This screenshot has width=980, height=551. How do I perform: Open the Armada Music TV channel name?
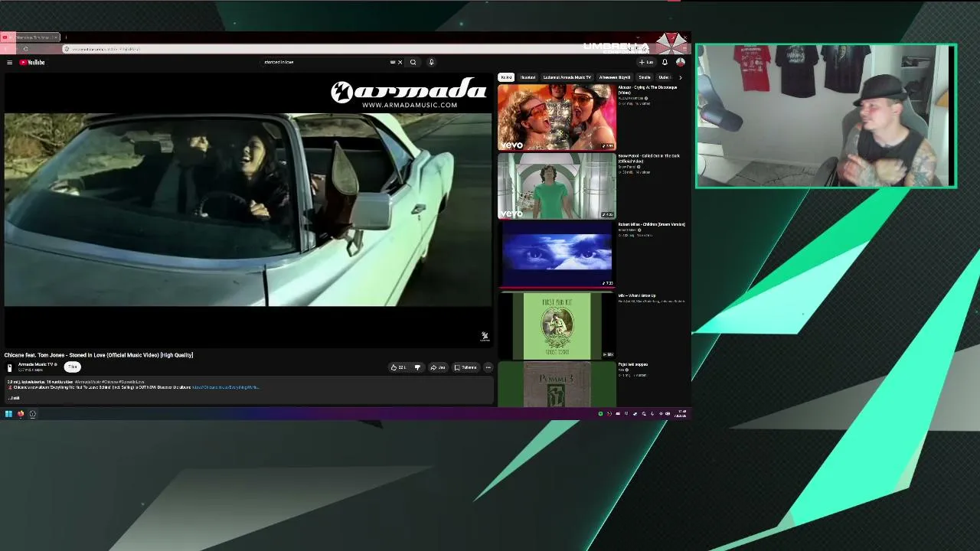(x=36, y=364)
